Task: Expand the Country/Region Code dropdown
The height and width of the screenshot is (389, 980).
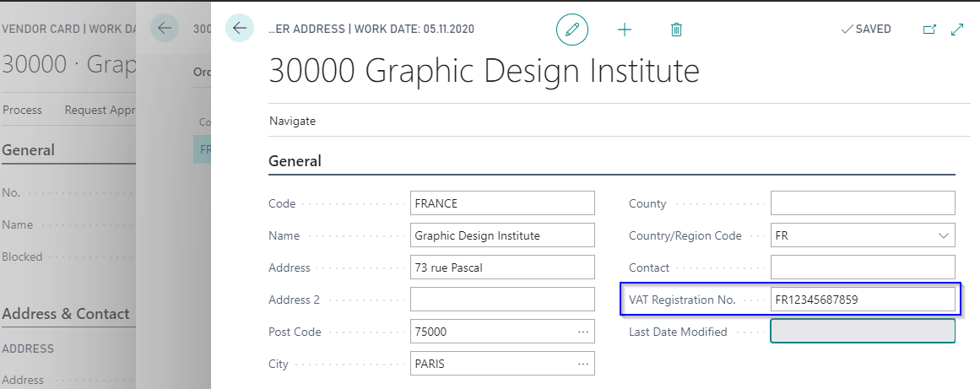Action: coord(943,236)
